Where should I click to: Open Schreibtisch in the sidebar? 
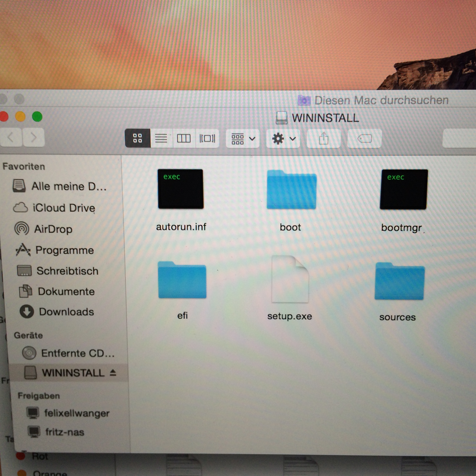click(67, 271)
